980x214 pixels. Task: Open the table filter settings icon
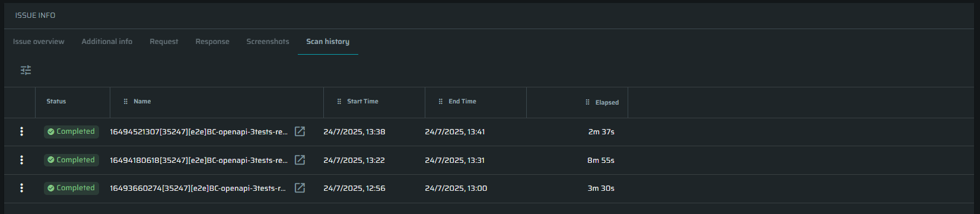tap(26, 70)
